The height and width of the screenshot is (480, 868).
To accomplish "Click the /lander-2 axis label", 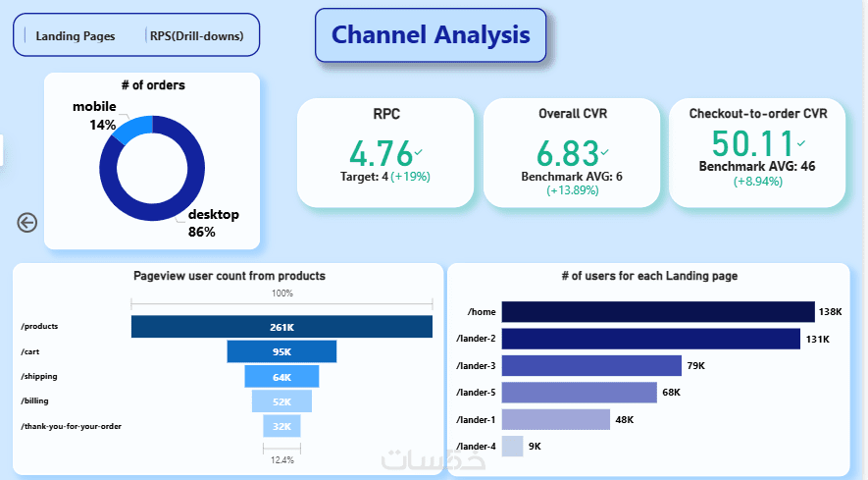I will pos(476,338).
